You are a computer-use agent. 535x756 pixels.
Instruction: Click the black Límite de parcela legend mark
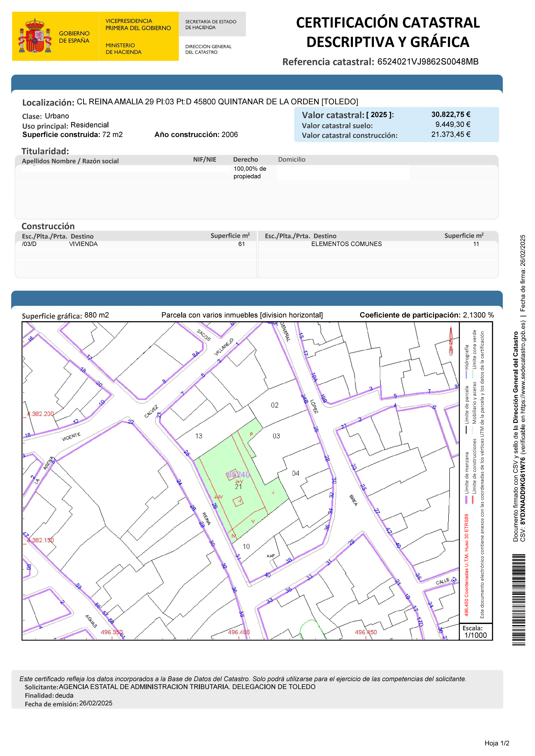click(x=466, y=430)
